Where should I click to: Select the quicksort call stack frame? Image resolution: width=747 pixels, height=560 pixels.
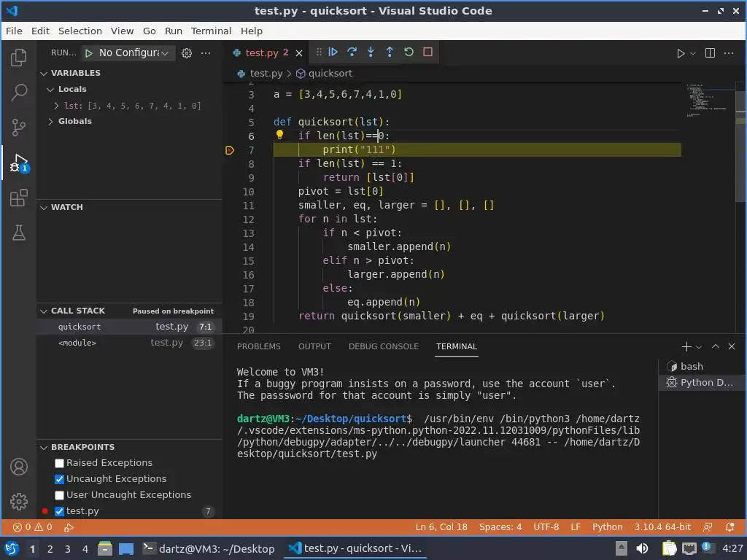tap(129, 327)
